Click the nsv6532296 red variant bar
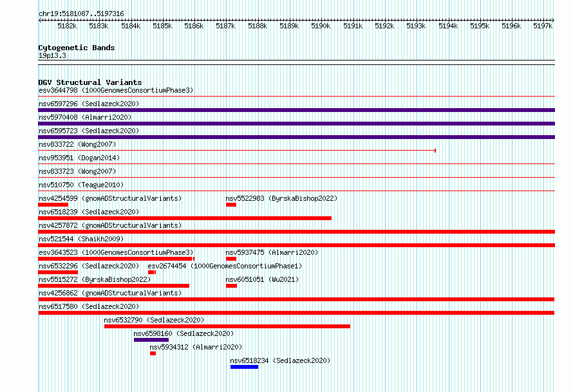 pyautogui.click(x=58, y=272)
